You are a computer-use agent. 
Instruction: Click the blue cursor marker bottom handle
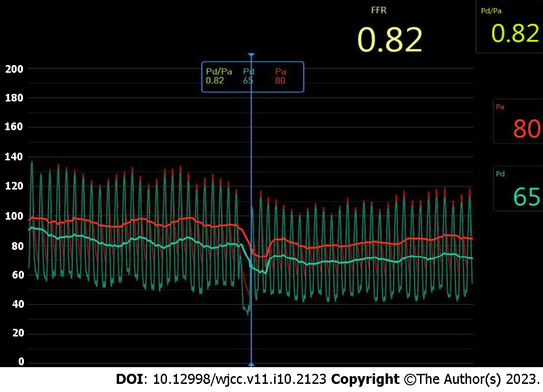click(252, 365)
